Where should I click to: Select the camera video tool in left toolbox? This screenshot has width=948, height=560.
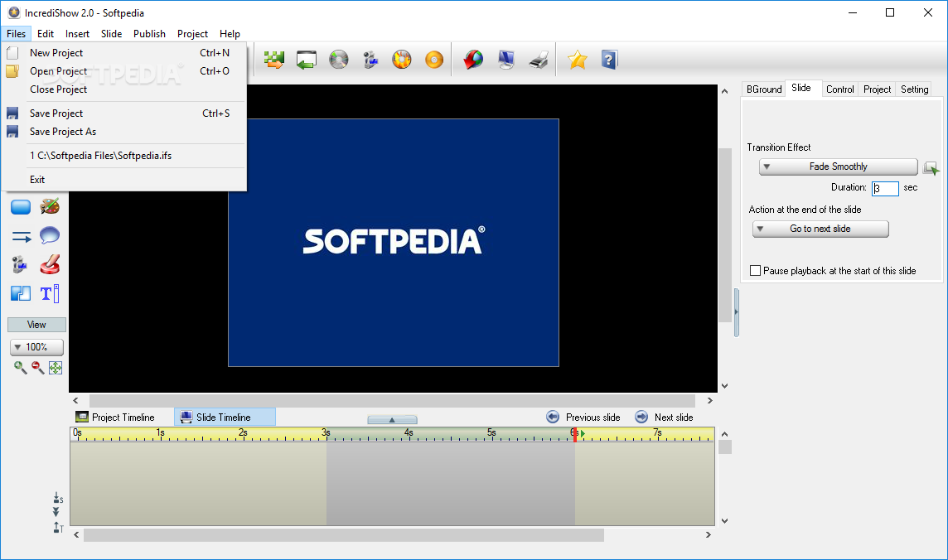[20, 264]
